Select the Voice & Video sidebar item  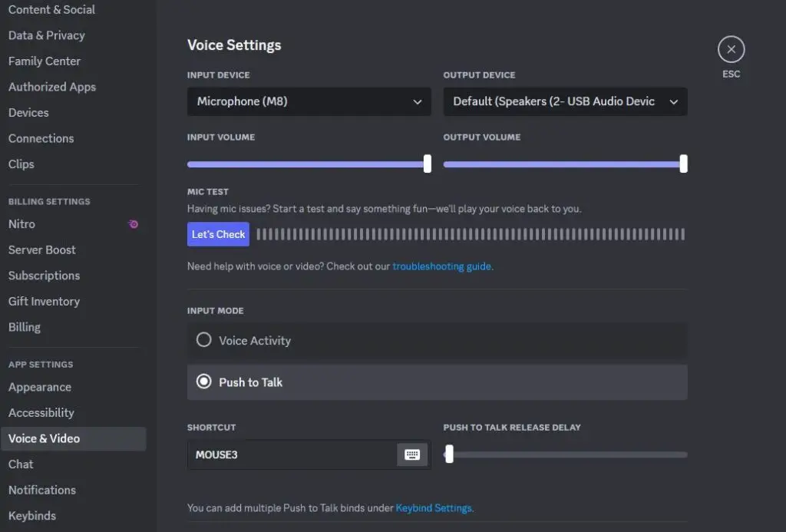pos(74,439)
